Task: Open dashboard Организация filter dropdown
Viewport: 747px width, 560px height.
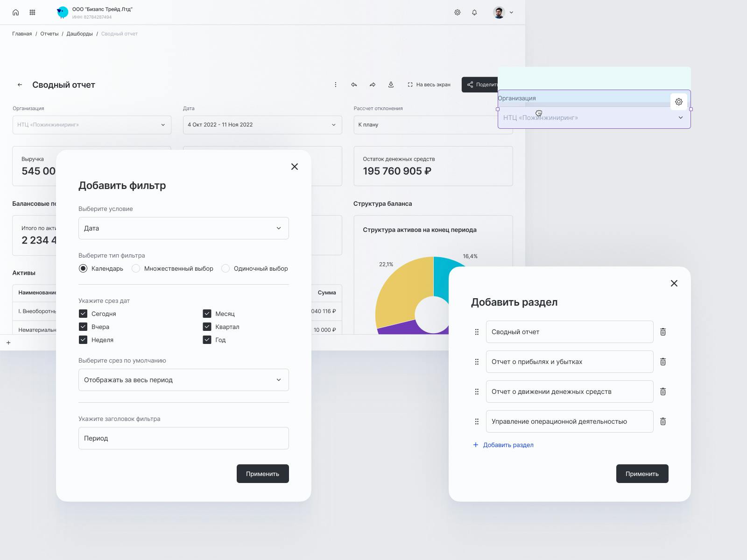Action: [92, 125]
